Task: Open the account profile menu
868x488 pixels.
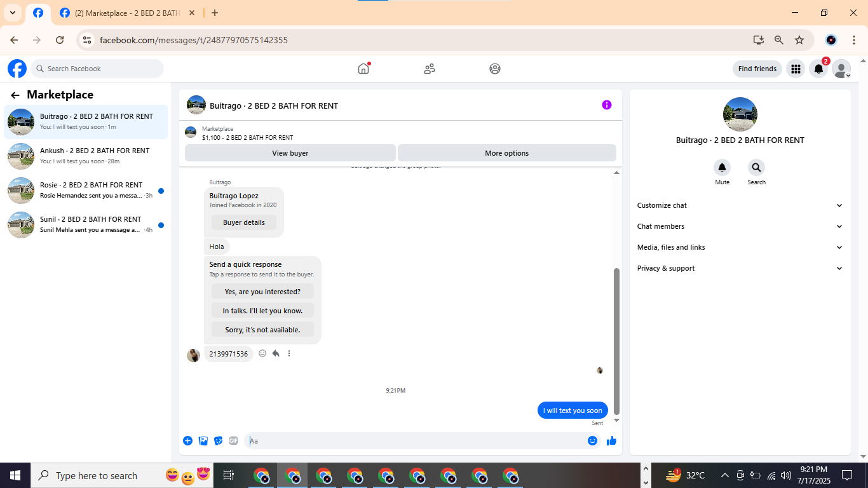Action: tap(841, 69)
